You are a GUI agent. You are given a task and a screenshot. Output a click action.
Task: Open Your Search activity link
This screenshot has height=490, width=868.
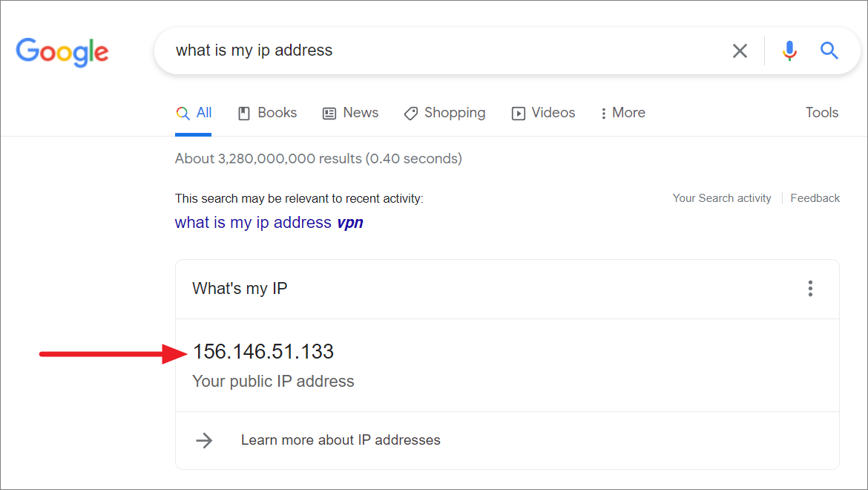click(x=721, y=198)
